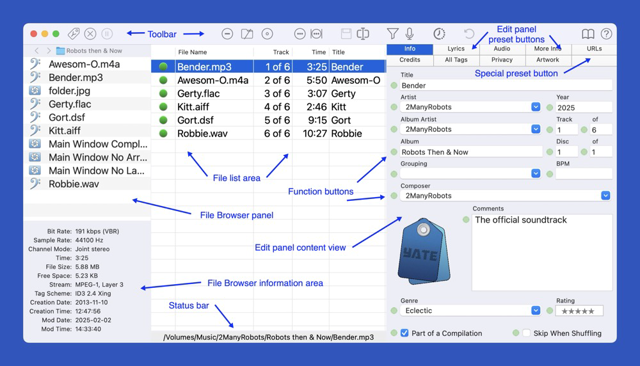Click the bracketed dashes icon in toolbar
The image size is (640, 366).
(x=316, y=34)
